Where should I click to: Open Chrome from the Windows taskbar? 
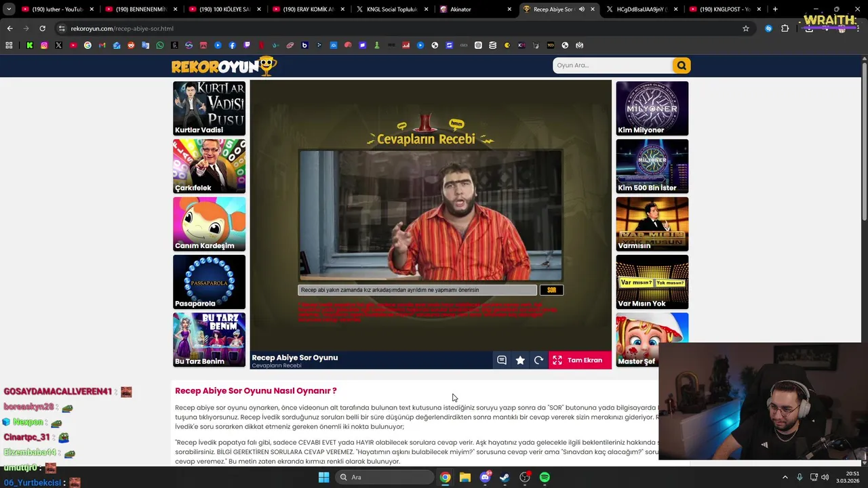445,477
